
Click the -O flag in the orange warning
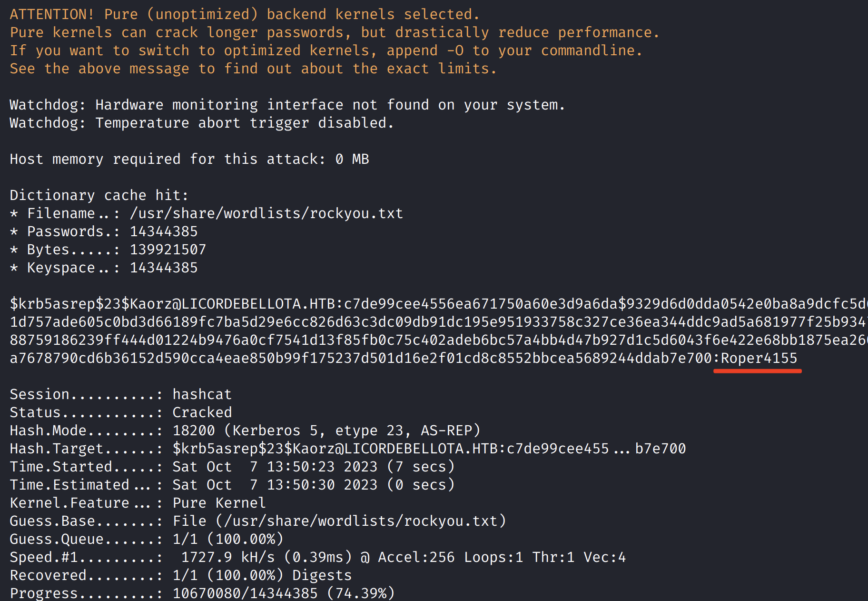[455, 50]
